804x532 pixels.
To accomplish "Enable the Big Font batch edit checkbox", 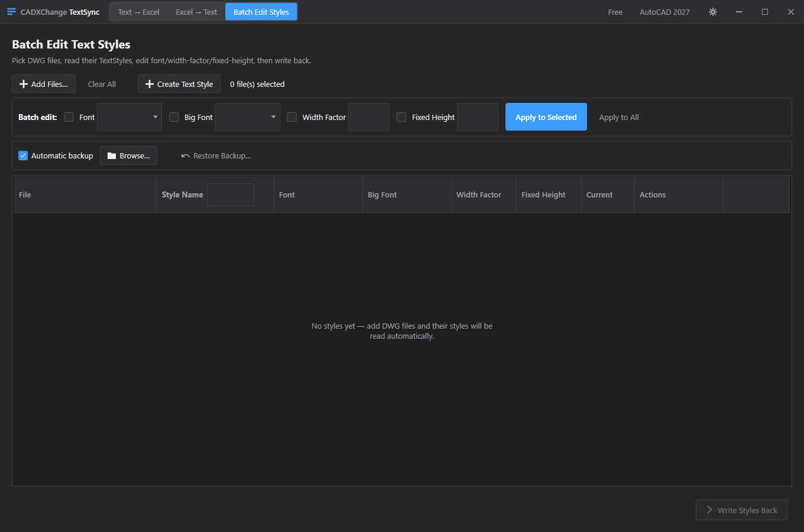I will coord(174,117).
